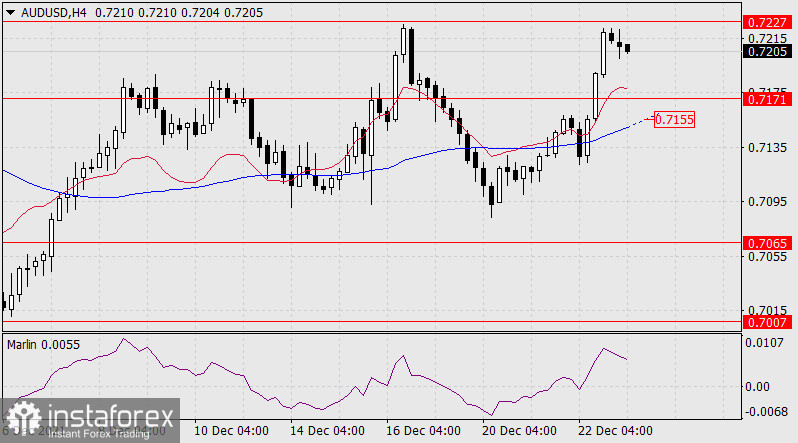The height and width of the screenshot is (443, 798).
Task: Click the 0.7055 price scale value
Action: click(767, 257)
